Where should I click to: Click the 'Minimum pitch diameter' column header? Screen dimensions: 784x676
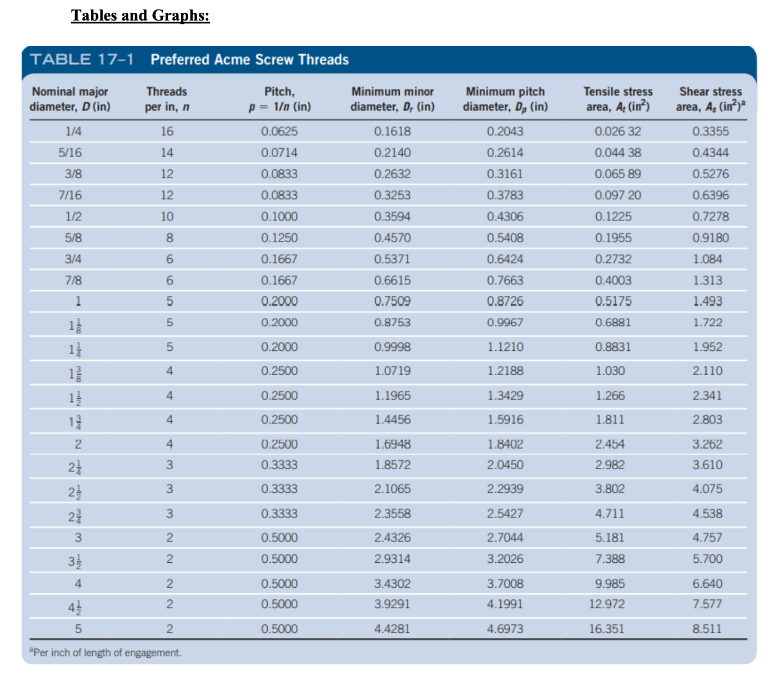click(505, 99)
